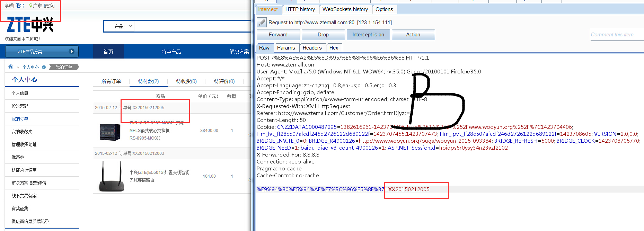This screenshot has height=231, width=644.
Task: Click order number XX20150212003
Action: click(x=149, y=153)
